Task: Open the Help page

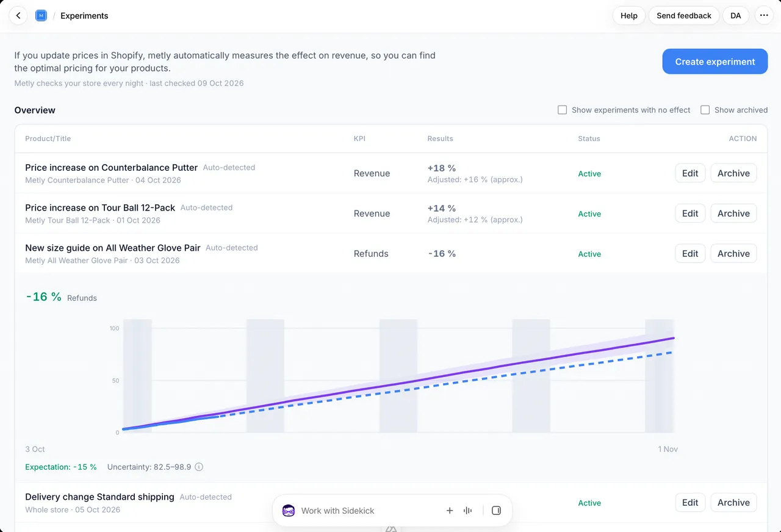Action: click(x=628, y=16)
